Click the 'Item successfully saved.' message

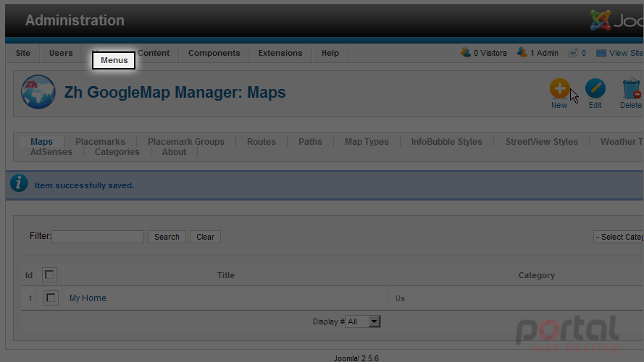tap(84, 185)
